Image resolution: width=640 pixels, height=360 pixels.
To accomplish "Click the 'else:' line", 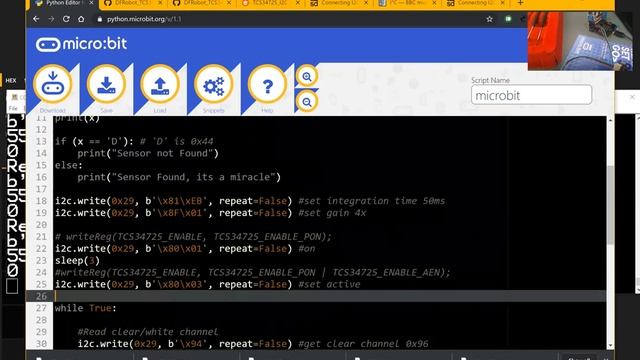I will coord(69,165).
